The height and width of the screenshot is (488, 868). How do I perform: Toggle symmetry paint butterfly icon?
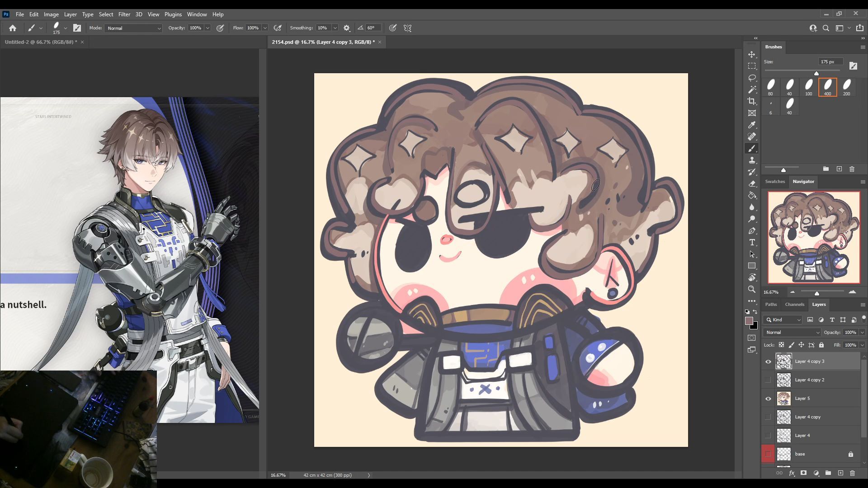[x=408, y=28]
